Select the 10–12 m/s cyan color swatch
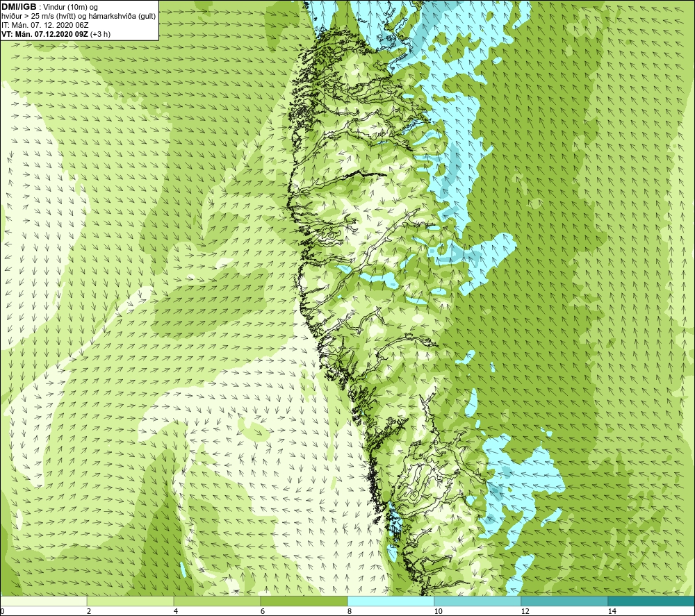This screenshot has width=695, height=616. (478, 601)
